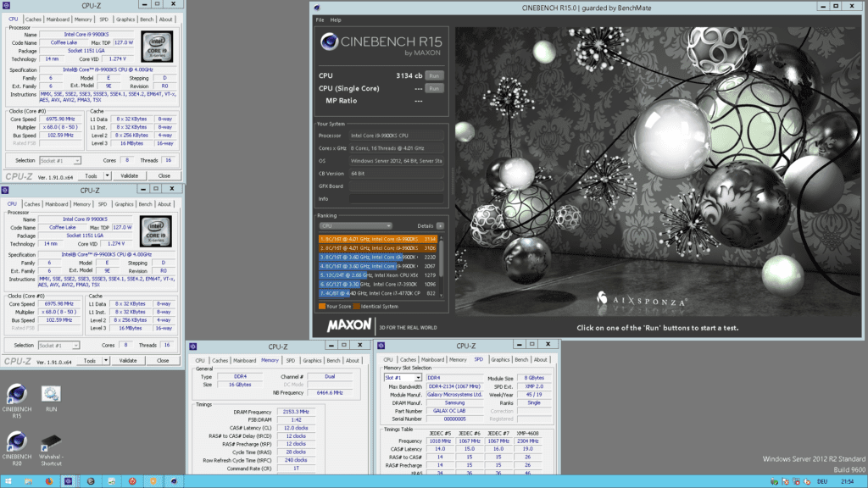This screenshot has height=488, width=868.
Task: Click the Details label in Ranking
Action: click(426, 225)
